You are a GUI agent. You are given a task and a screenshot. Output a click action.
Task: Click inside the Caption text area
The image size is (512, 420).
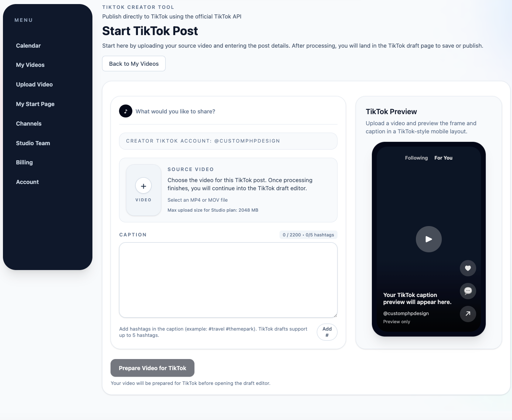tap(228, 280)
